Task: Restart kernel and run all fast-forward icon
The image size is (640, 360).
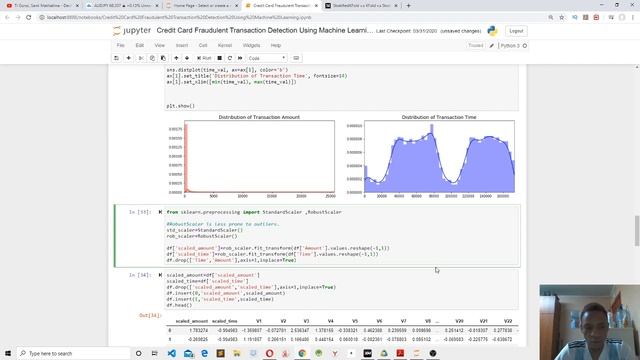Action: pos(240,58)
